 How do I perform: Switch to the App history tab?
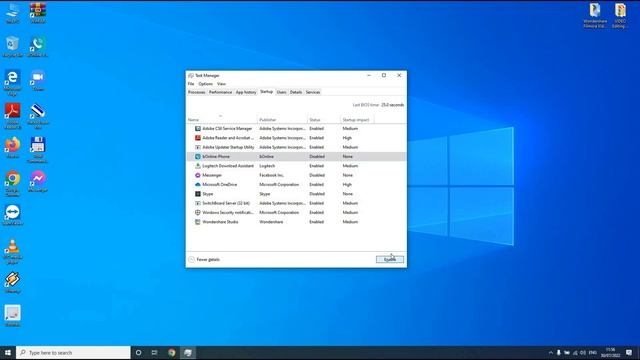pyautogui.click(x=246, y=92)
